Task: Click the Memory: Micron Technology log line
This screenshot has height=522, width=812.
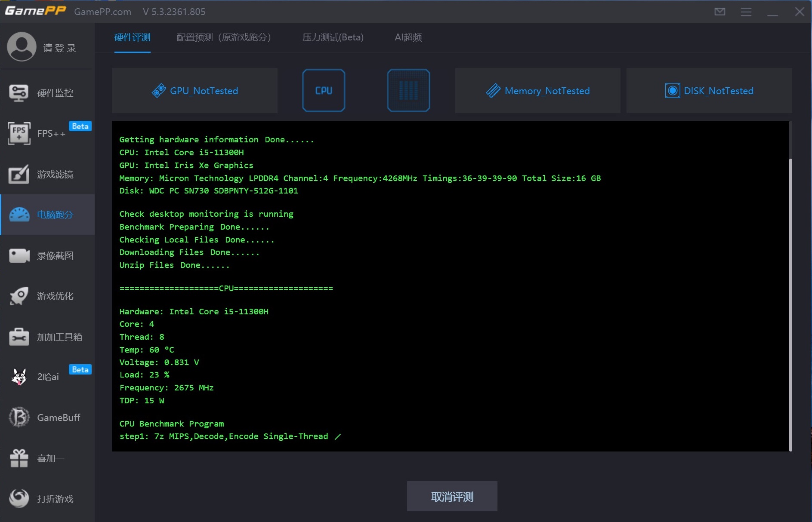Action: (360, 178)
